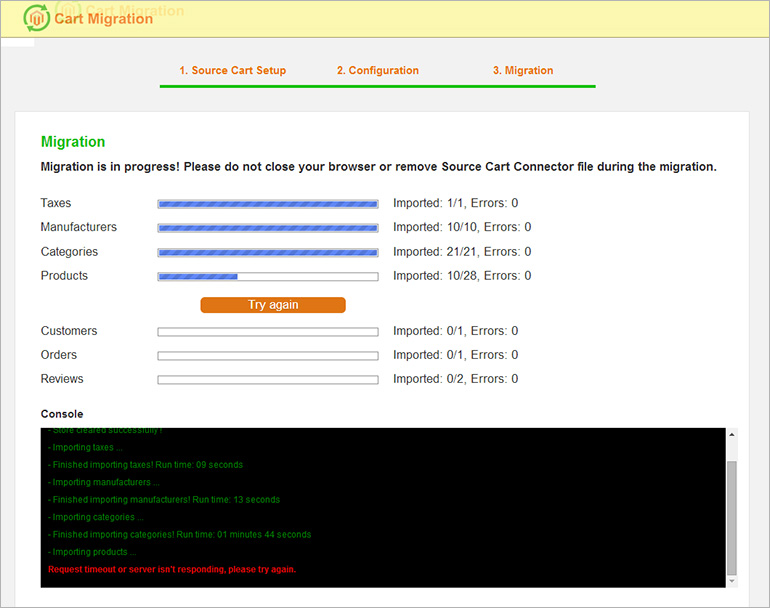This screenshot has height=608, width=770.
Task: Click 'Imported: 21/21, Errors: 0' status
Action: (x=462, y=251)
